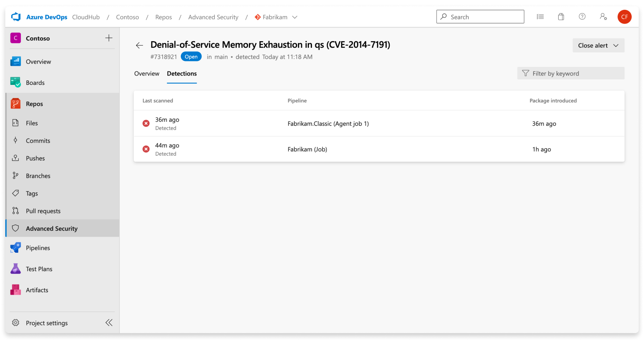
Task: Switch to the Overview tab of the alert
Action: coord(146,74)
